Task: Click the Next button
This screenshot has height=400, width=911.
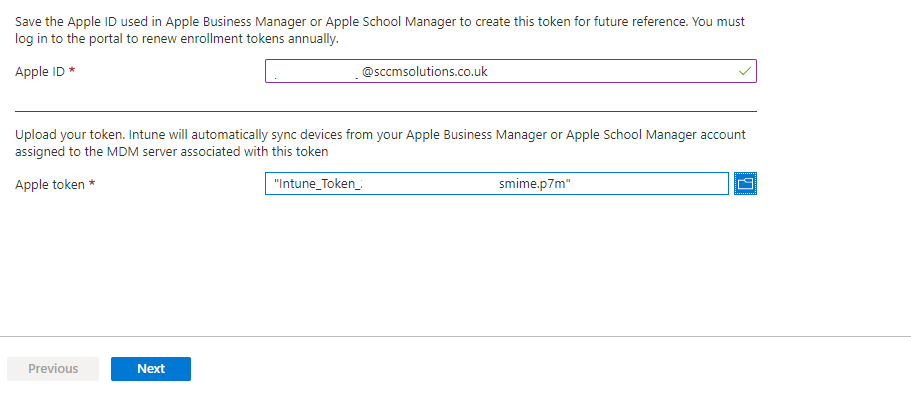Action: click(151, 369)
